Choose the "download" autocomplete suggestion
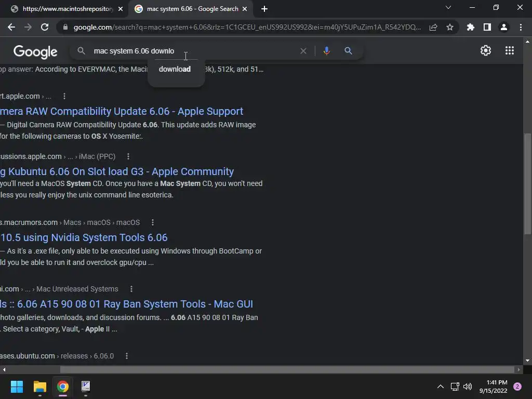The width and height of the screenshot is (532, 399). point(176,69)
